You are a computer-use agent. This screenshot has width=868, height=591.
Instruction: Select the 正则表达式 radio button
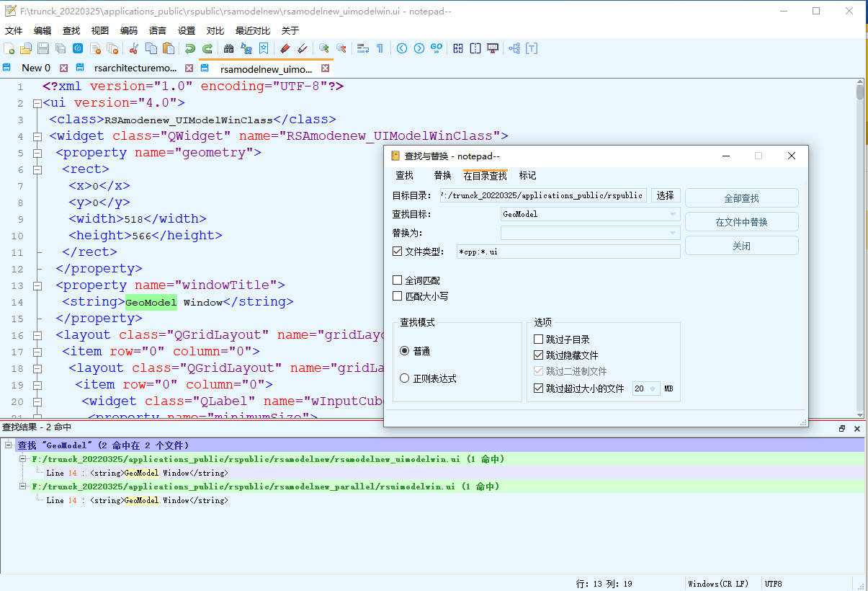pyautogui.click(x=405, y=378)
